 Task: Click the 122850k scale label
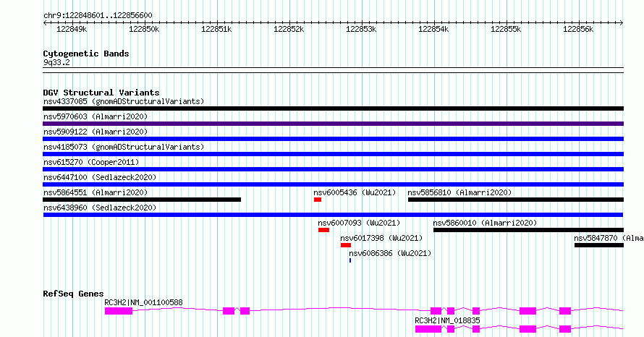(x=144, y=29)
